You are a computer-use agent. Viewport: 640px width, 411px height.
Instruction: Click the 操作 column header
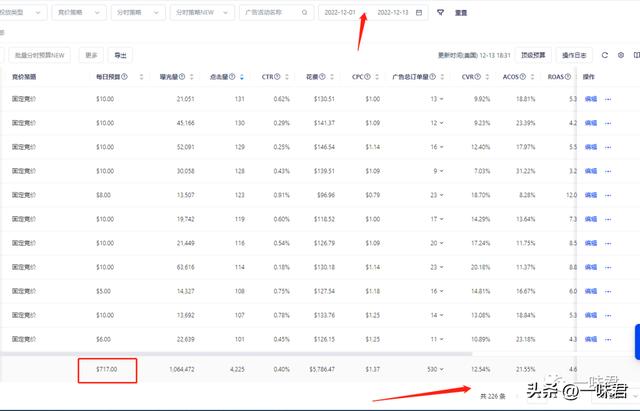click(589, 77)
